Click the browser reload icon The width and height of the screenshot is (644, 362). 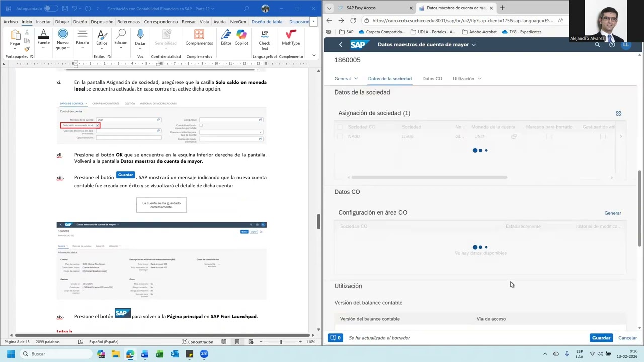pos(353,20)
